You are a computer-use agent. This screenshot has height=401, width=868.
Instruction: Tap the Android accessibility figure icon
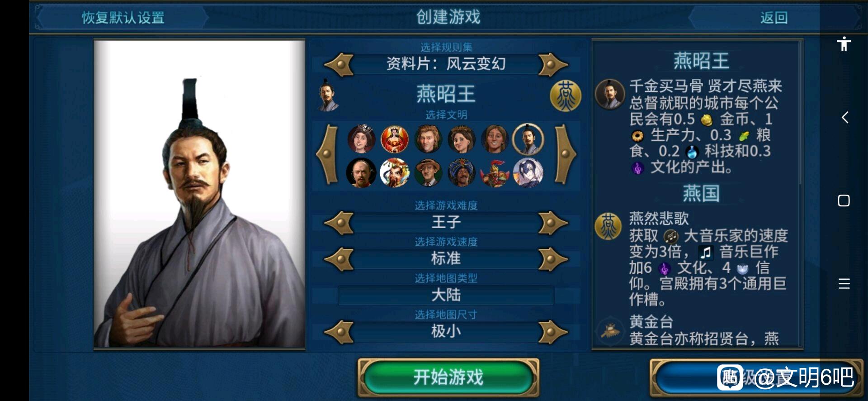pyautogui.click(x=844, y=44)
